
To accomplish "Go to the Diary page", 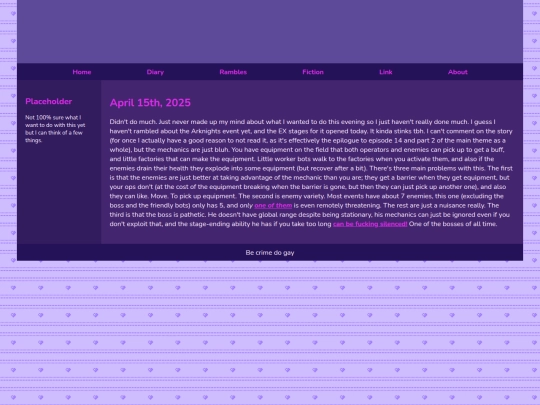I will (155, 72).
